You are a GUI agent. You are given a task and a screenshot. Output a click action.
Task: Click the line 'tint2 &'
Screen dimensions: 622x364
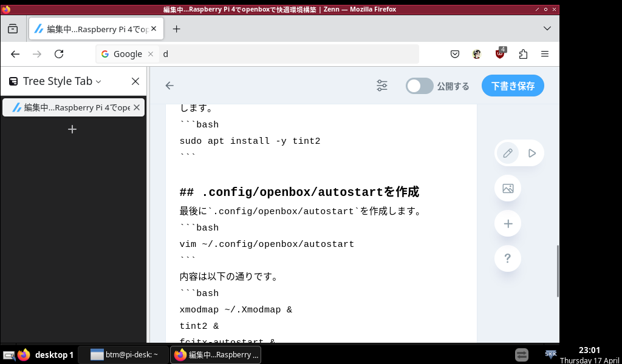[199, 326]
